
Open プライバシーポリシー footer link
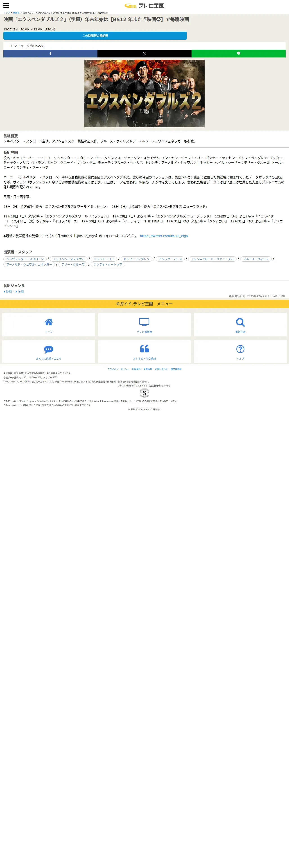[118, 369]
